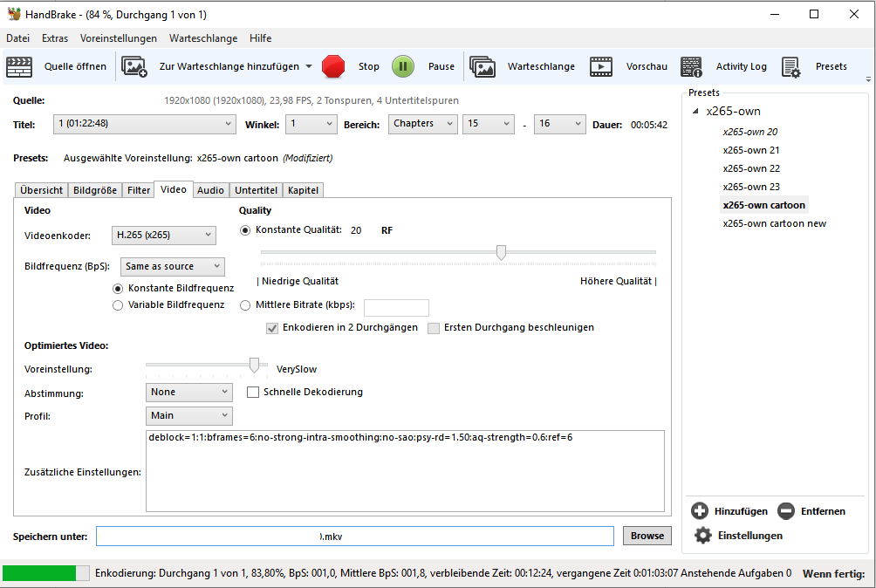Click the Einstellungen button label

click(750, 536)
